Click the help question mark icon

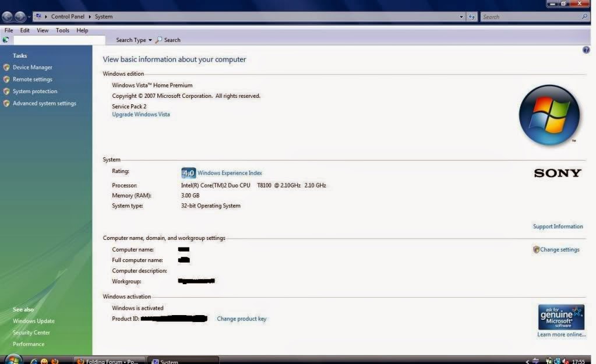tap(586, 50)
